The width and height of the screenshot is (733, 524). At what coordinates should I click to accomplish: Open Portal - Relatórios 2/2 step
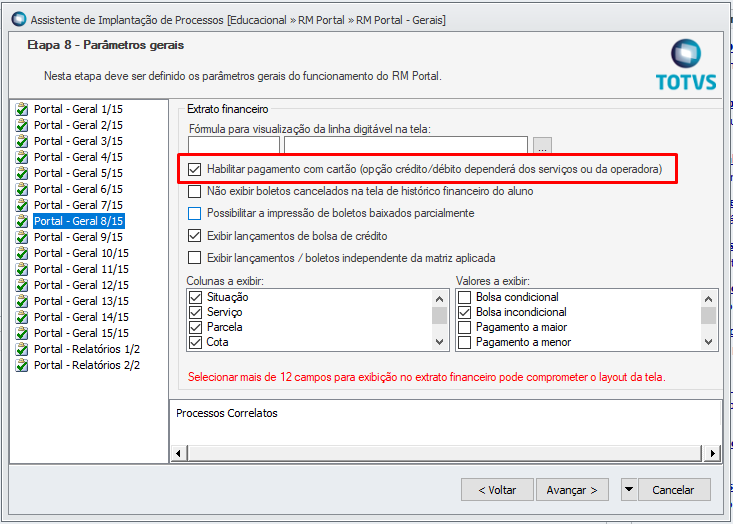(x=87, y=365)
